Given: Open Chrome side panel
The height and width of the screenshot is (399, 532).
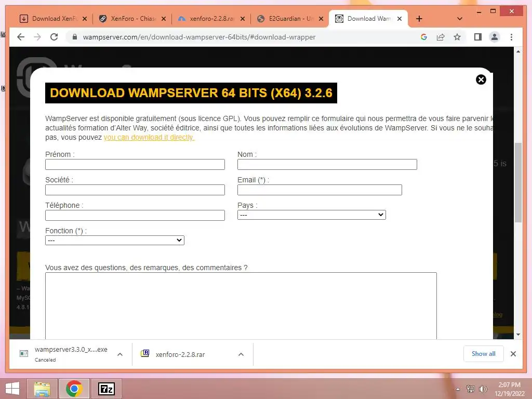Looking at the screenshot, I should 478,37.
